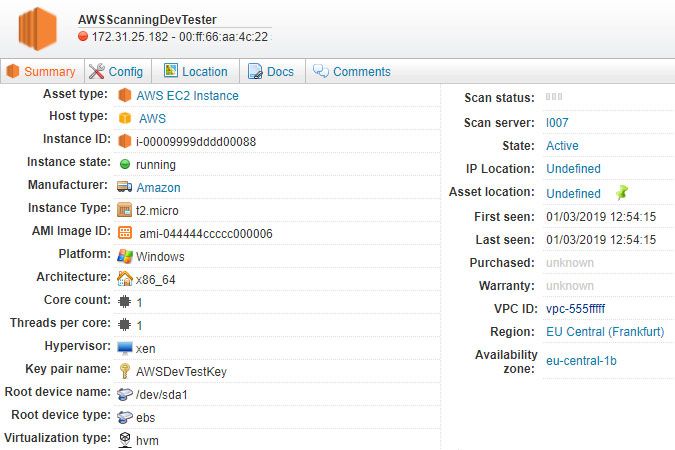
Task: Click the Scan status indicator bars
Action: [554, 96]
